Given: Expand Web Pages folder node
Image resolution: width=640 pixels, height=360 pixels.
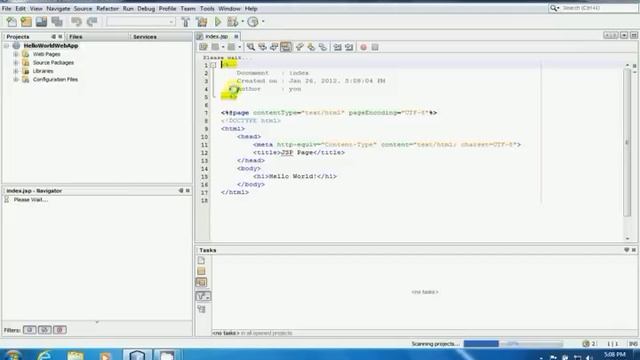Looking at the screenshot, I should [x=16, y=54].
